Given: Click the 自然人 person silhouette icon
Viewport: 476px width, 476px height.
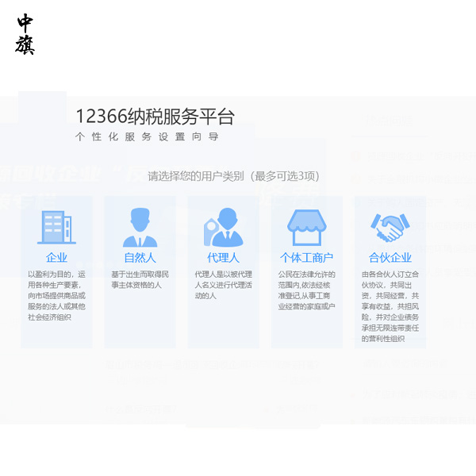Looking at the screenshot, I should [140, 228].
